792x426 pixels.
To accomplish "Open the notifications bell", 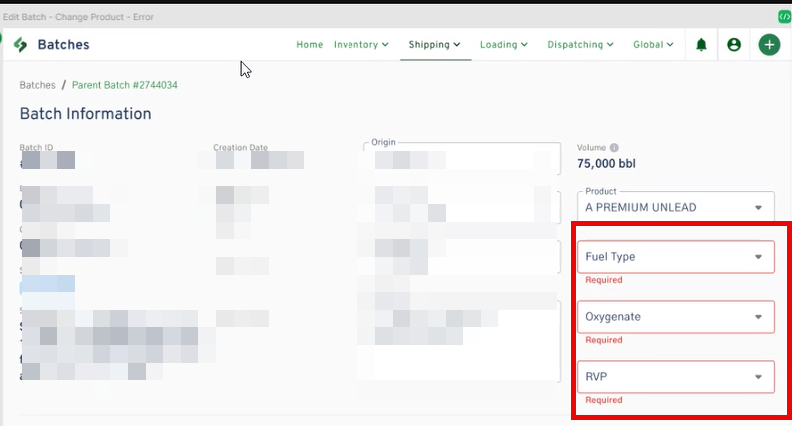I will pos(701,45).
